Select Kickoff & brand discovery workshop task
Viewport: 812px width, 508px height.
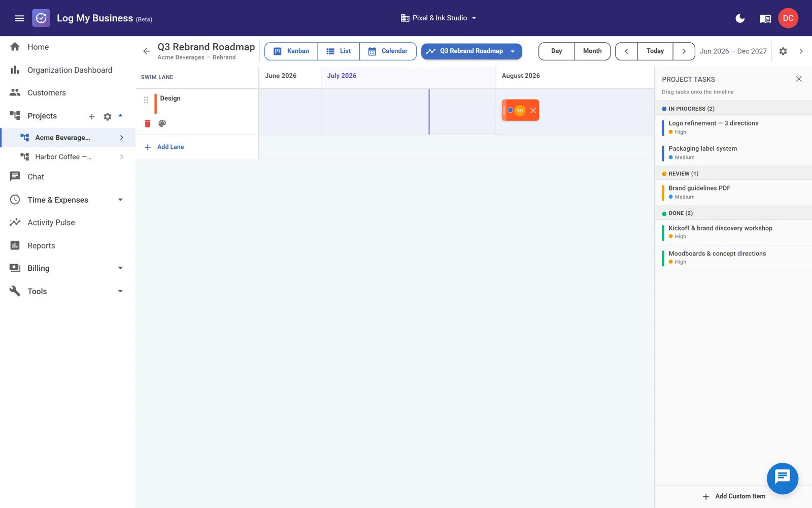coord(733,232)
